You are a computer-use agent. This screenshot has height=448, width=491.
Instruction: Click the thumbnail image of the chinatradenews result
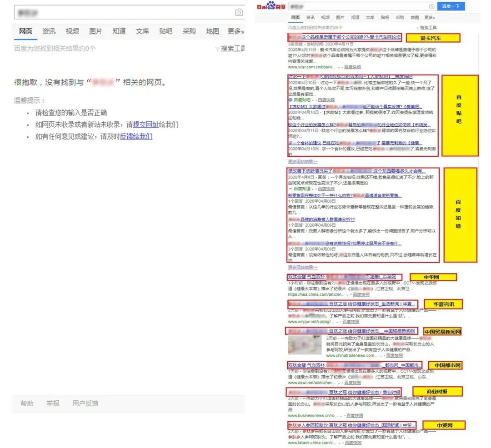tap(305, 345)
